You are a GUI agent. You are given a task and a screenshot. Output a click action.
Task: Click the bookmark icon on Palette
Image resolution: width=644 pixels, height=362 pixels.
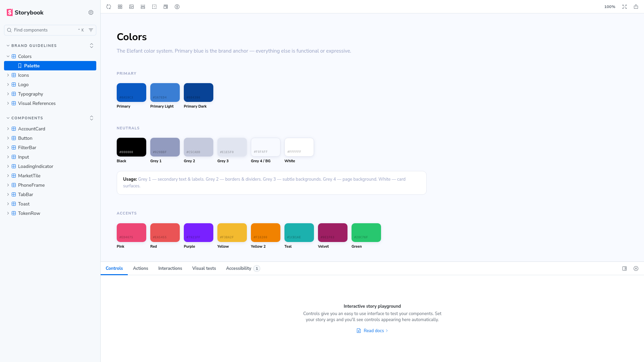tap(20, 66)
